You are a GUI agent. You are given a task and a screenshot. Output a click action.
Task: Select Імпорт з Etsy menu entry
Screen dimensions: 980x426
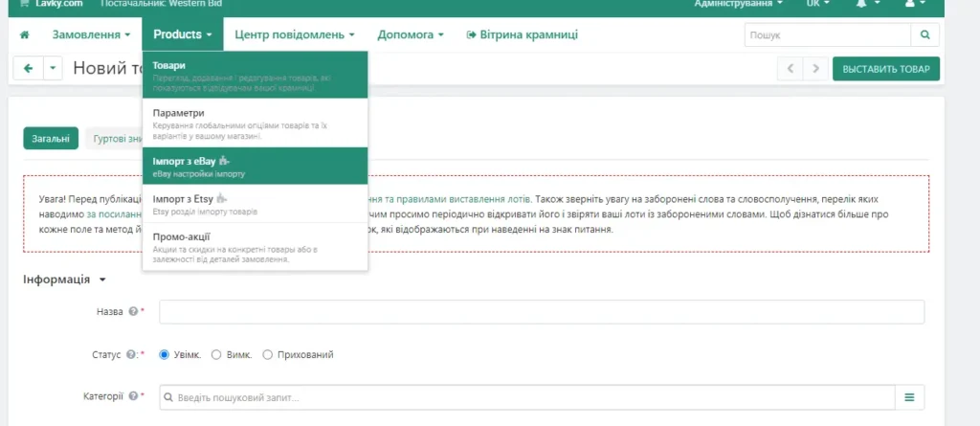255,204
